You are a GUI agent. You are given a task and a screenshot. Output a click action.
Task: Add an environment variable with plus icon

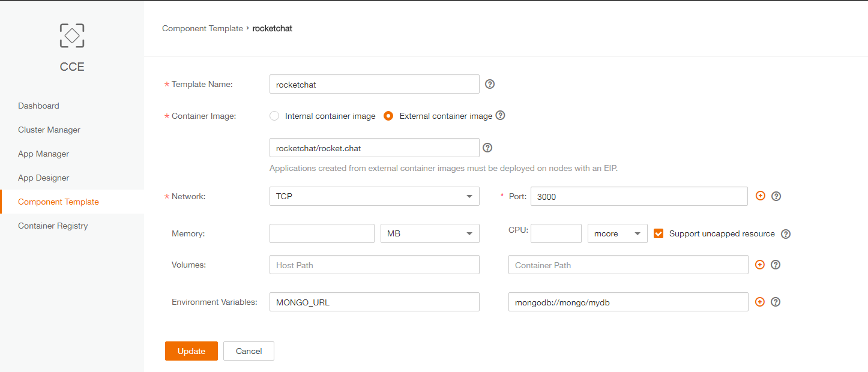pos(760,302)
